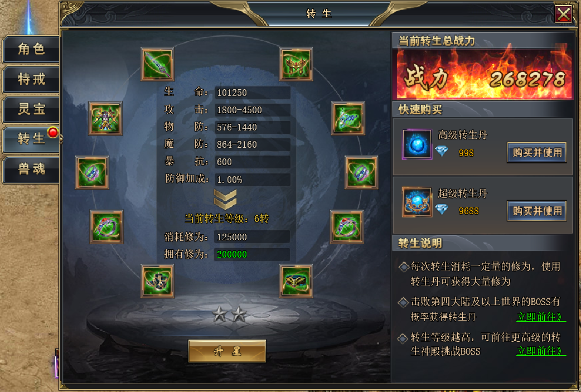Buy and use 超级转生丹 for 9688
The height and width of the screenshot is (392, 581).
(536, 211)
